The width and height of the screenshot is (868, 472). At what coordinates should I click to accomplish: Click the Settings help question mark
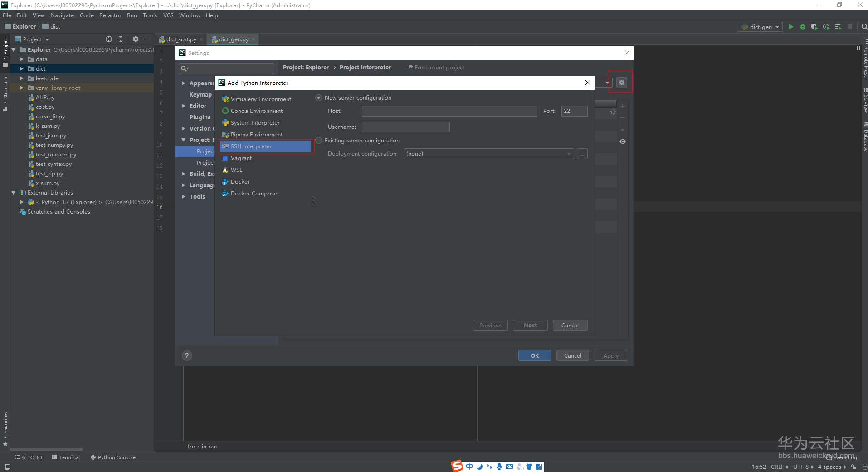(187, 355)
